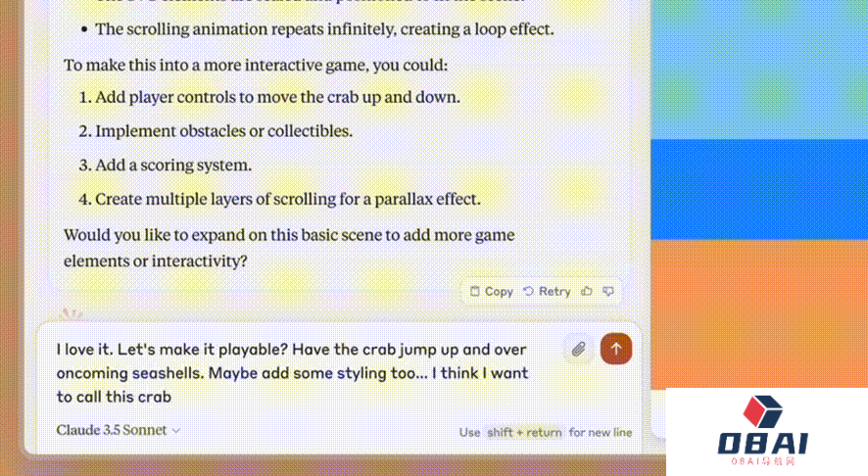The image size is (868, 476).
Task: Click in the message text input box
Action: tap(294, 372)
